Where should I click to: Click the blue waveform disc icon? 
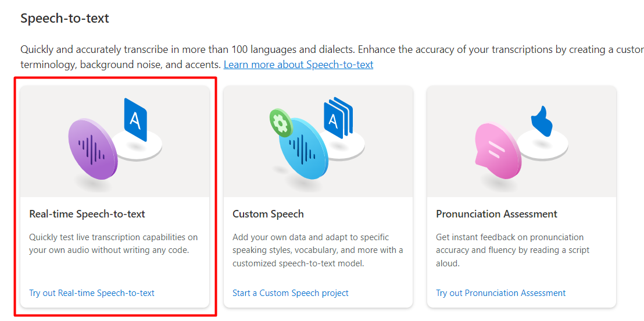(x=303, y=149)
